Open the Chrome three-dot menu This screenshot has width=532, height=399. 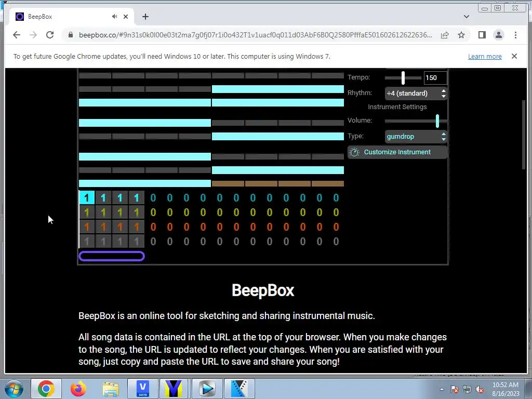[x=515, y=35]
